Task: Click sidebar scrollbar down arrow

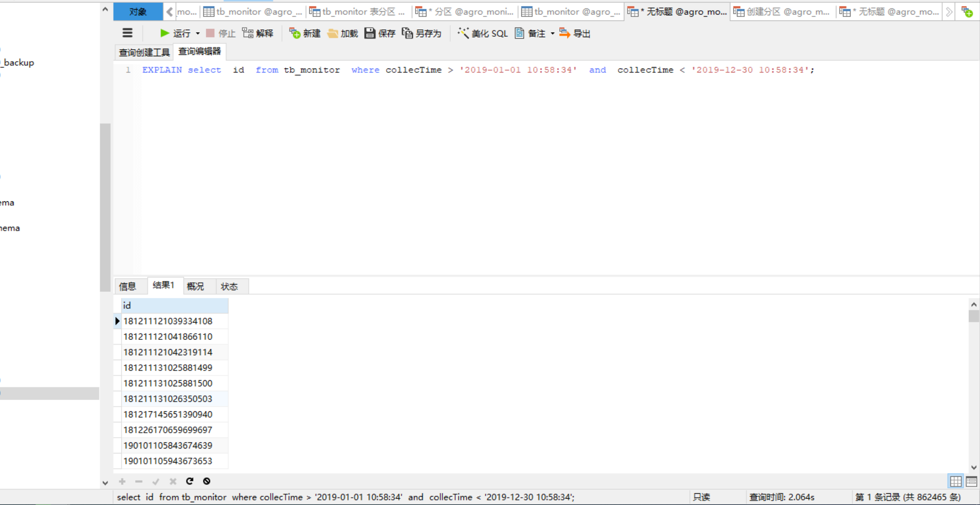Action: (x=105, y=483)
